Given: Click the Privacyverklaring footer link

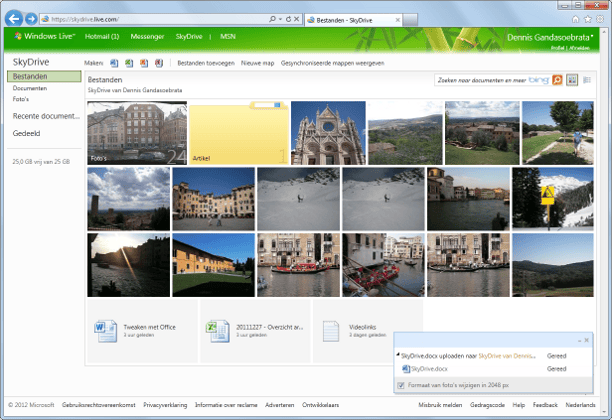Looking at the screenshot, I should pos(165,405).
